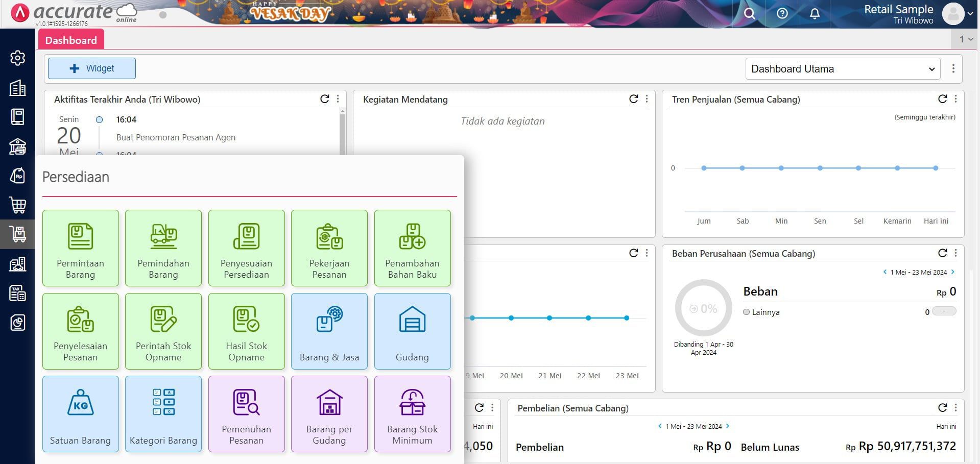Click the search magnifier in top bar
980x464 pixels.
point(749,14)
